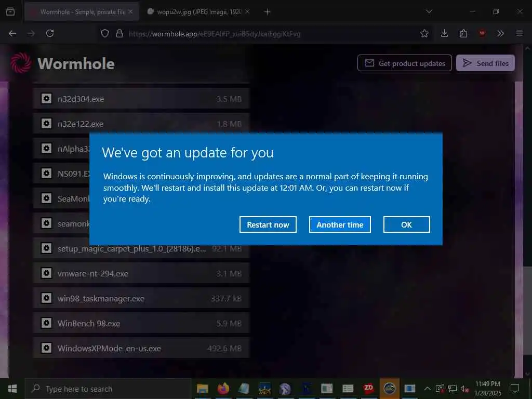The height and width of the screenshot is (399, 532).
Task: Open a new browser tab
Action: click(268, 12)
